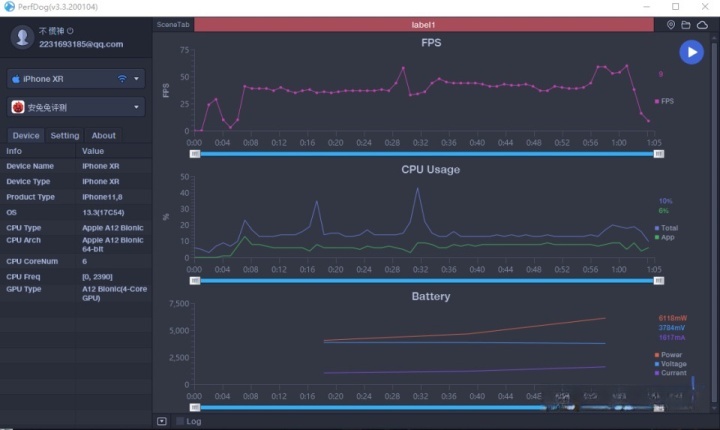Click the FPS chart title

(431, 43)
